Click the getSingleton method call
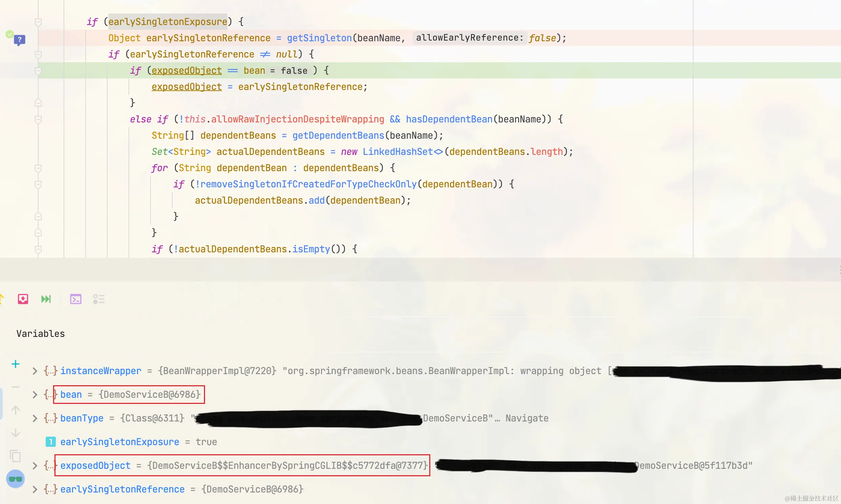The width and height of the screenshot is (841, 504). pos(319,38)
